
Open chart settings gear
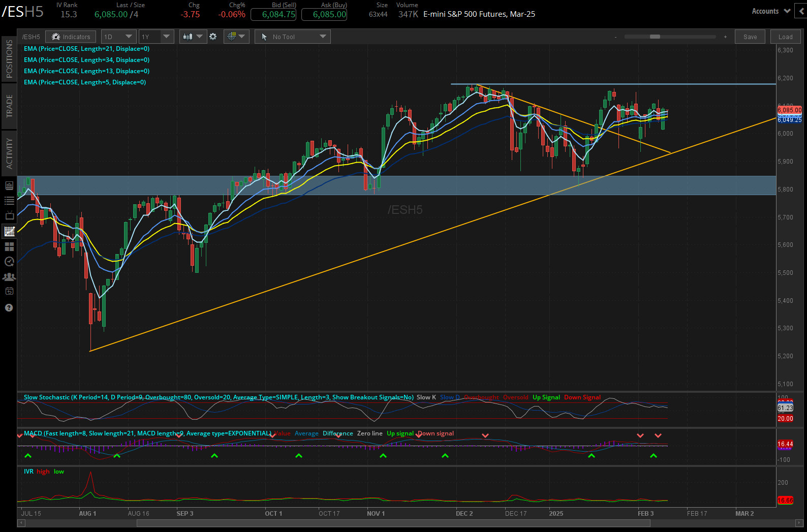point(213,37)
